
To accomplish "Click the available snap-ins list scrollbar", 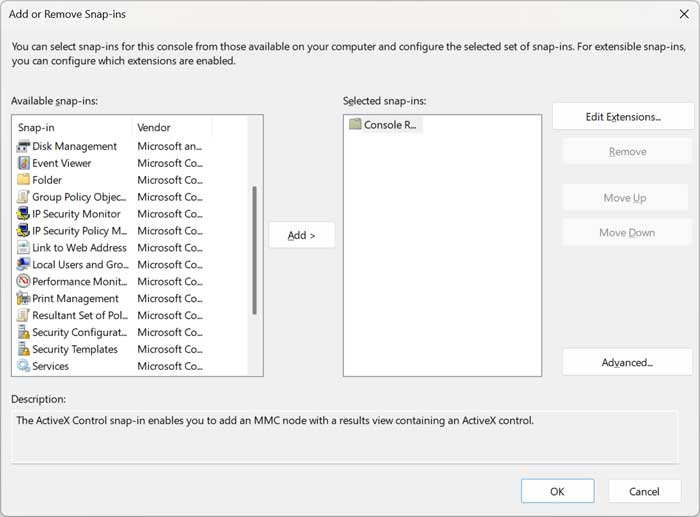I will (x=254, y=250).
